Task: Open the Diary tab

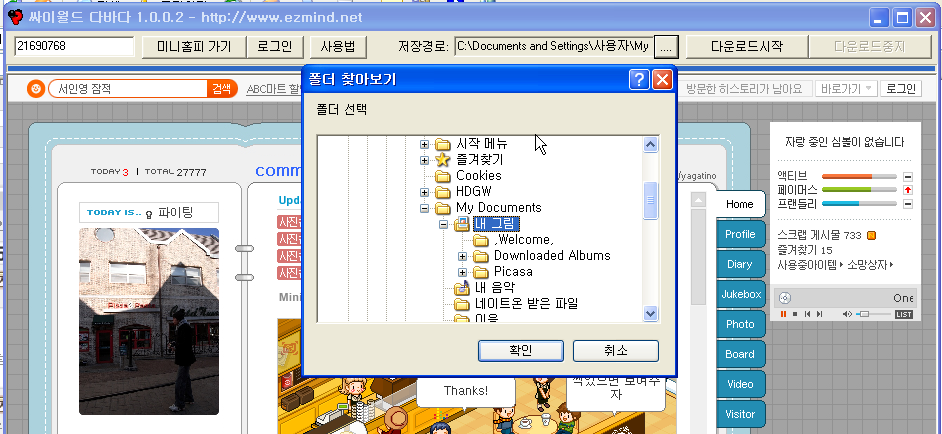Action: [740, 264]
